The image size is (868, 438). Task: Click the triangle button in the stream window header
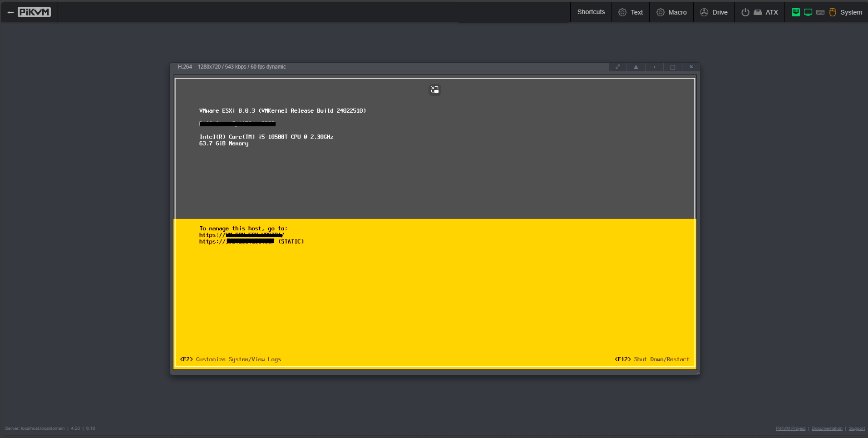click(x=636, y=67)
